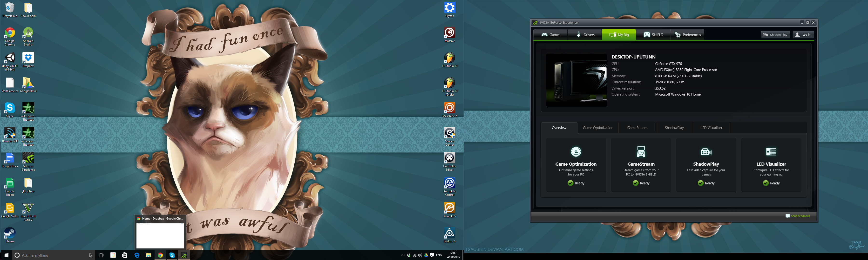Viewport: 868px width, 260px height.
Task: Open the Games tab in GeForce Experience
Action: tap(551, 35)
